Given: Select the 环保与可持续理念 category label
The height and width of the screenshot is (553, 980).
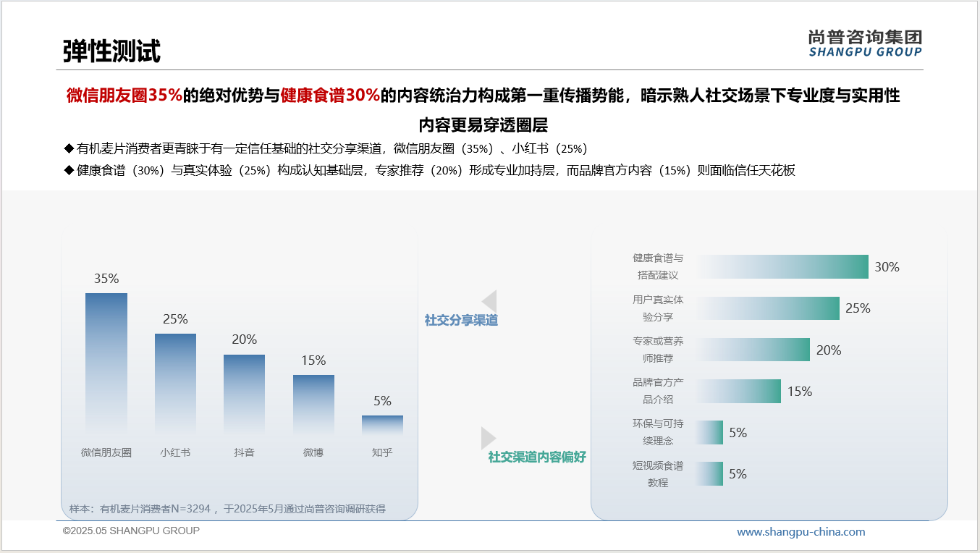Looking at the screenshot, I should click(x=658, y=432).
